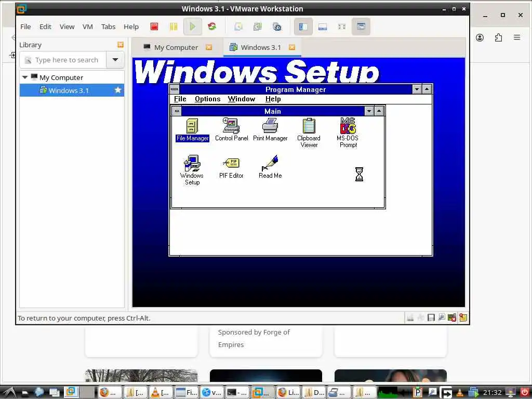The image size is (532, 399).
Task: Open Program Manager's File menu
Action: (x=180, y=99)
